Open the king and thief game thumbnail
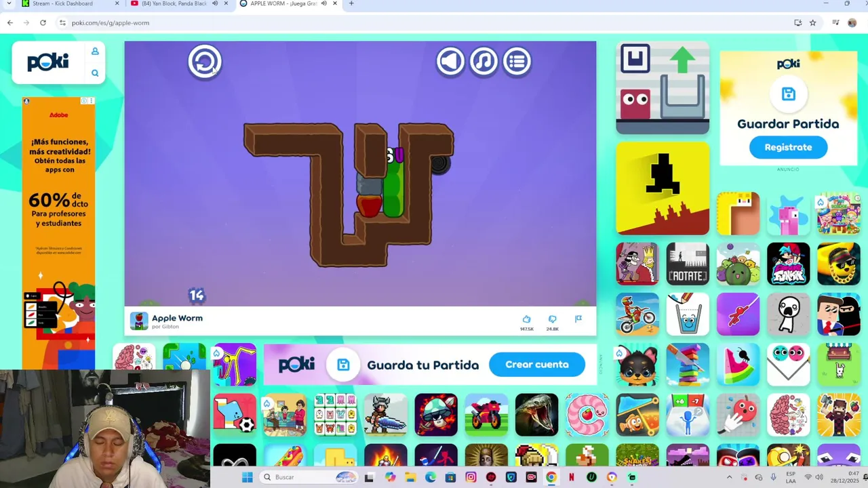The width and height of the screenshot is (868, 488). click(637, 264)
